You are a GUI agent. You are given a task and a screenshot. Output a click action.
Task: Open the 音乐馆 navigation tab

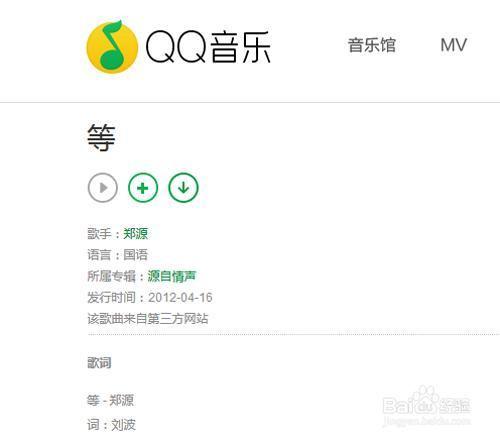[x=372, y=45]
